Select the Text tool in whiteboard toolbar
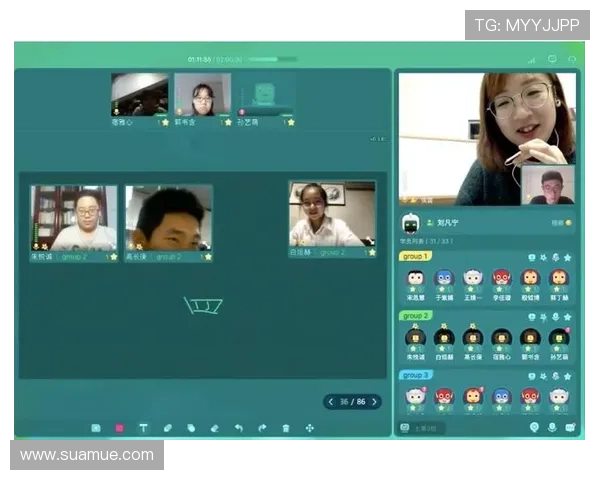The height and width of the screenshot is (480, 600). tap(143, 428)
